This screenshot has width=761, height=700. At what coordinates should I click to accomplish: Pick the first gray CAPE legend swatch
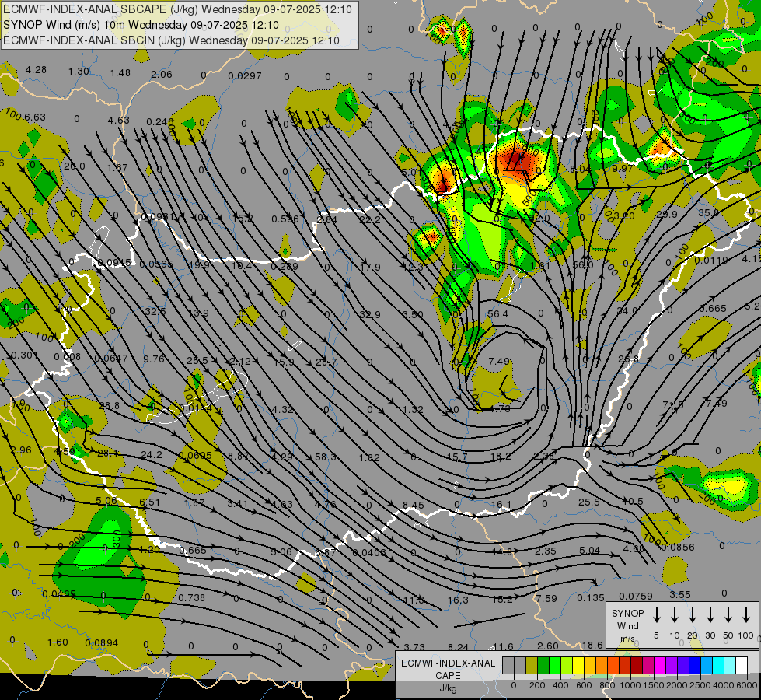point(508,666)
